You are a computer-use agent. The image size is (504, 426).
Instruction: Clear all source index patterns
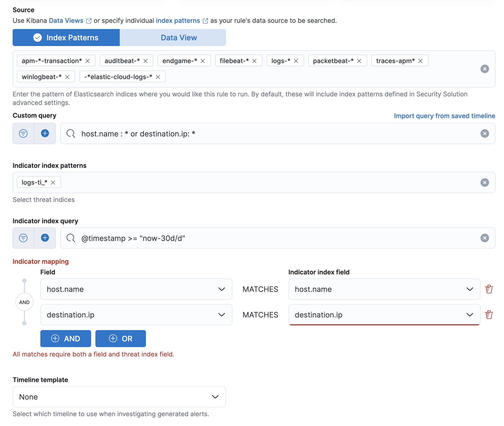click(x=484, y=69)
